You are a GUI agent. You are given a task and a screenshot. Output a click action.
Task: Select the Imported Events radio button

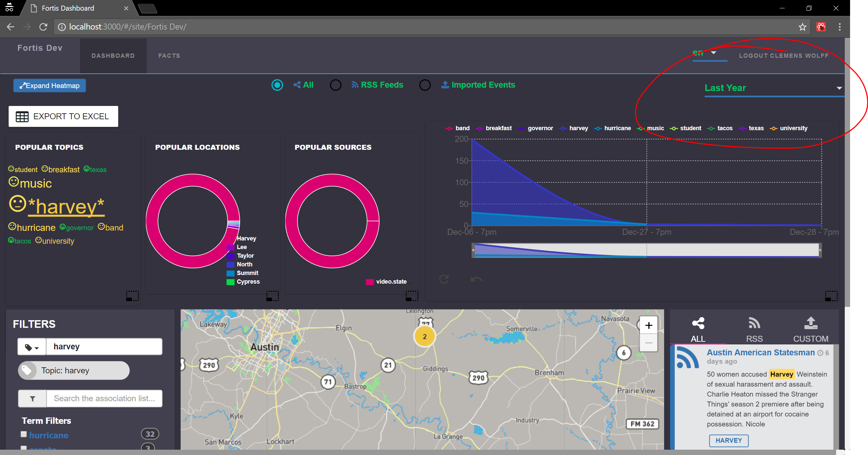pyautogui.click(x=425, y=85)
